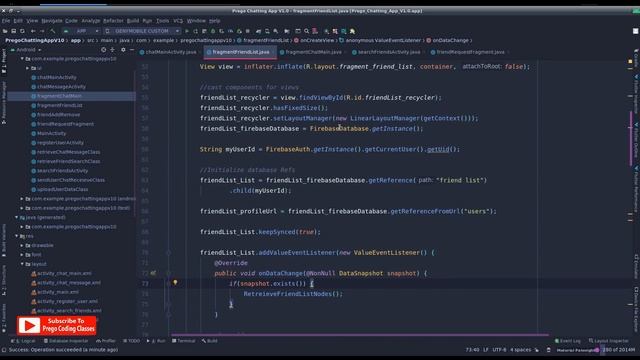Open the Build menu

133,21
